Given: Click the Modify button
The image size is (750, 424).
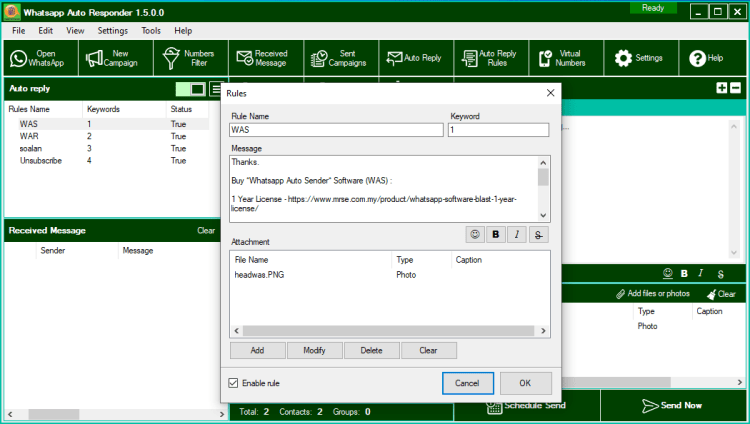Looking at the screenshot, I should tap(314, 350).
